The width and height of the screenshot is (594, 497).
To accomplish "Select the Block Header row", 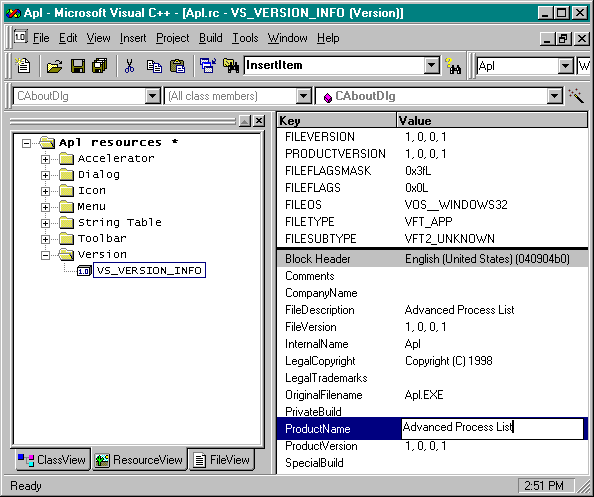I will tap(432, 259).
